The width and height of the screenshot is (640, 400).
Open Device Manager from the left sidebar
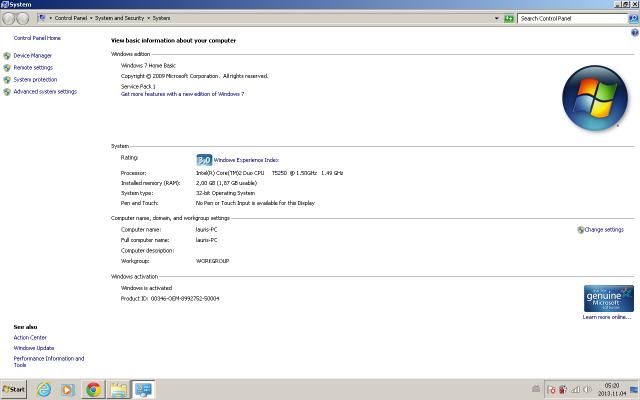(32, 55)
